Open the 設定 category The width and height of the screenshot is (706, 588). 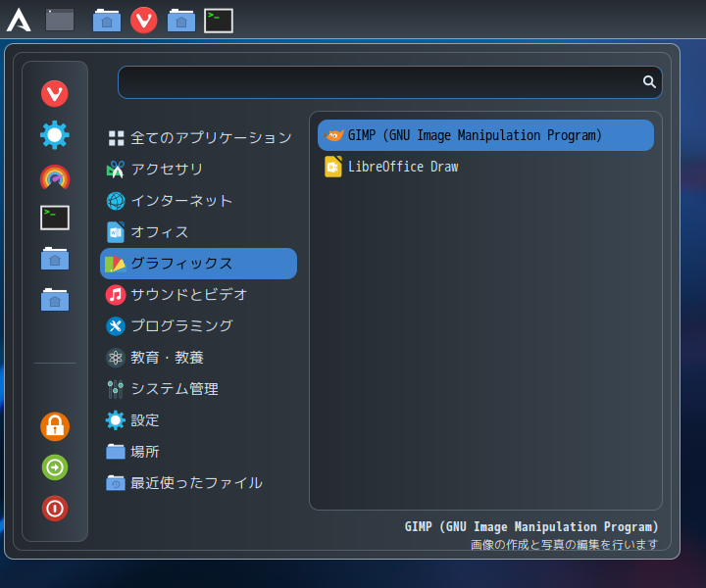pyautogui.click(x=198, y=420)
